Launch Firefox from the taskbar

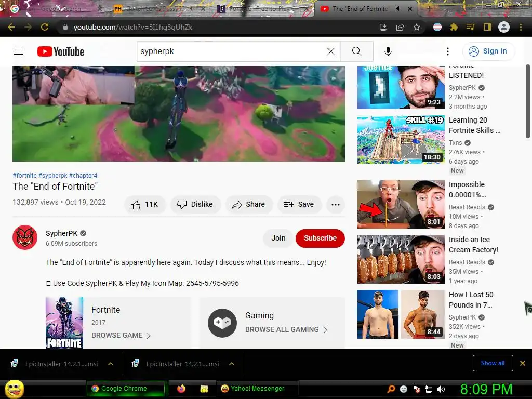pyautogui.click(x=181, y=389)
